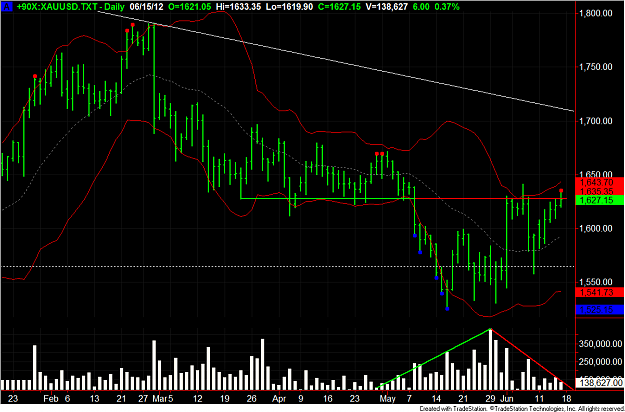Click the 29 date label before Jun
625x412 pixels.
[x=490, y=398]
